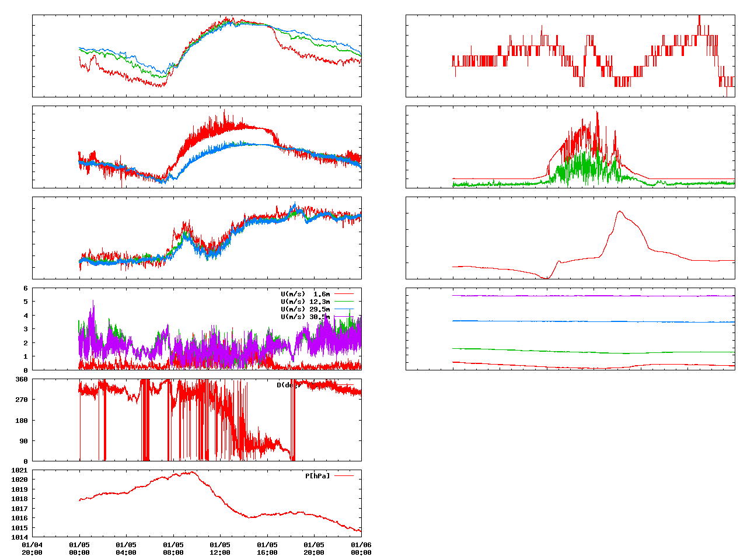Click the green line sample beside 'U(m/s) 12.3m'
The image size is (747, 560).
[x=344, y=302]
